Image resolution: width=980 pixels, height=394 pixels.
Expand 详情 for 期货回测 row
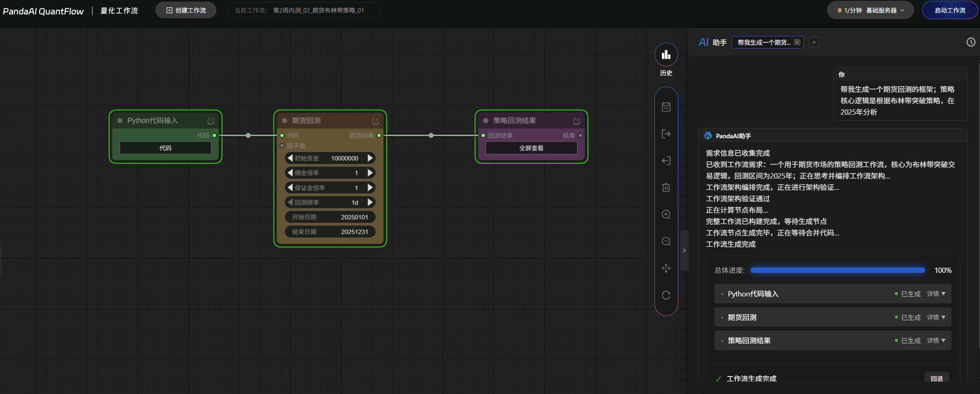click(936, 317)
